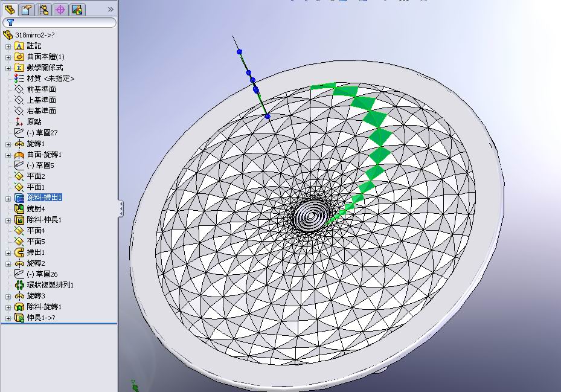Click the 平面1 reference plane icon
The image size is (561, 392).
(x=19, y=187)
